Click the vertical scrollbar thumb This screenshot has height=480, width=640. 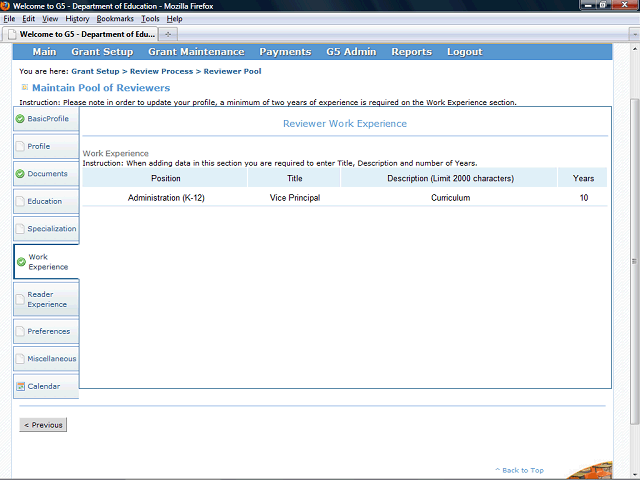point(634,261)
